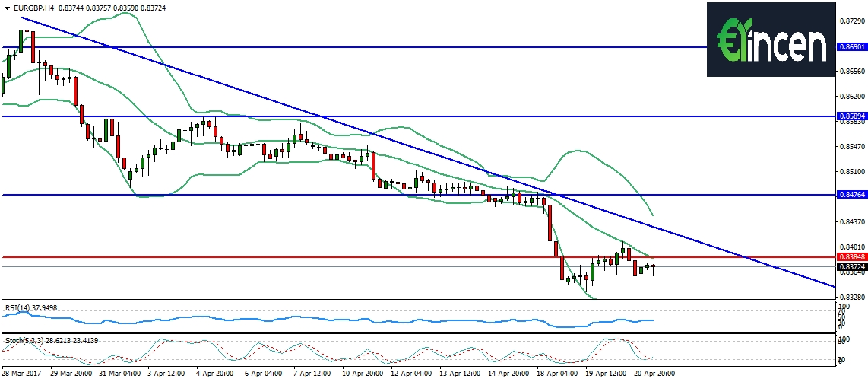
Task: Click the 0.85470 price scale value
Action: click(851, 146)
